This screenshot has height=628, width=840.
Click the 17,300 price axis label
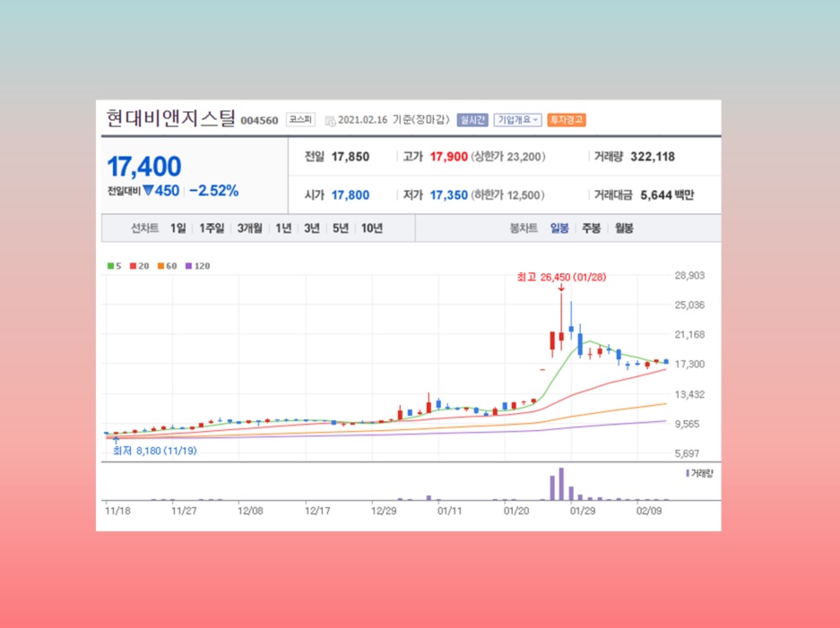pyautogui.click(x=689, y=364)
